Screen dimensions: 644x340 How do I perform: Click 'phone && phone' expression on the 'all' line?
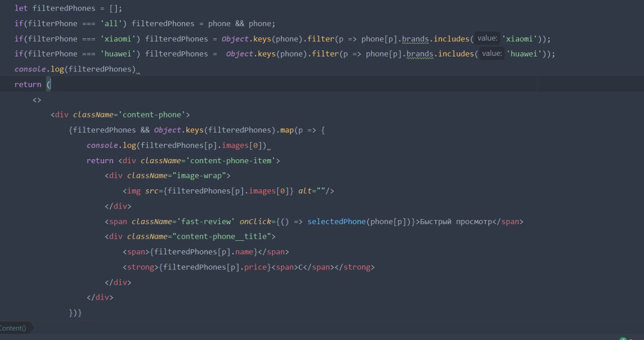[x=239, y=24]
